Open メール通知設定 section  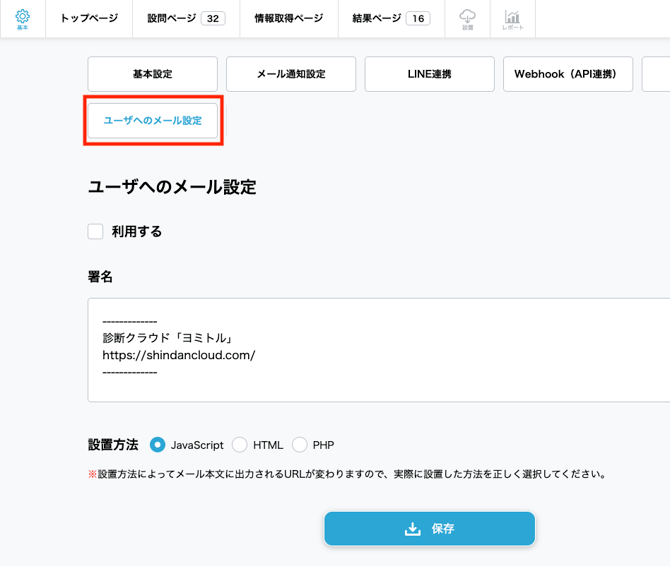[x=291, y=74]
